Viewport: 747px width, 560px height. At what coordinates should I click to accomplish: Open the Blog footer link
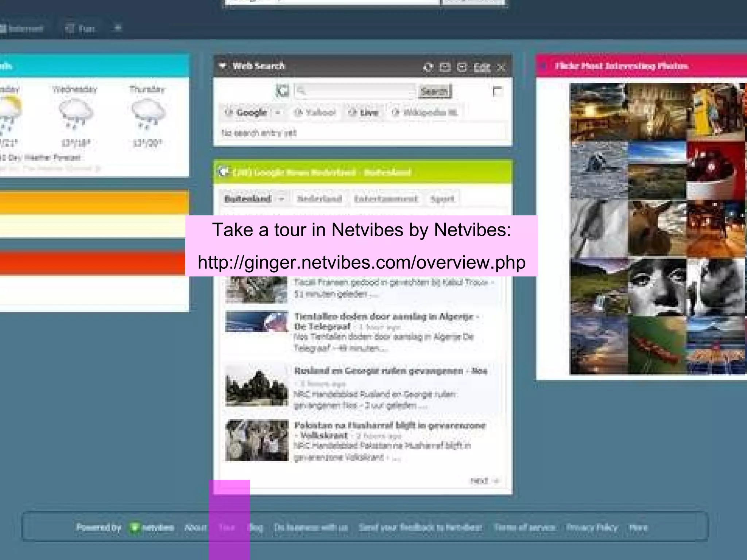(255, 528)
